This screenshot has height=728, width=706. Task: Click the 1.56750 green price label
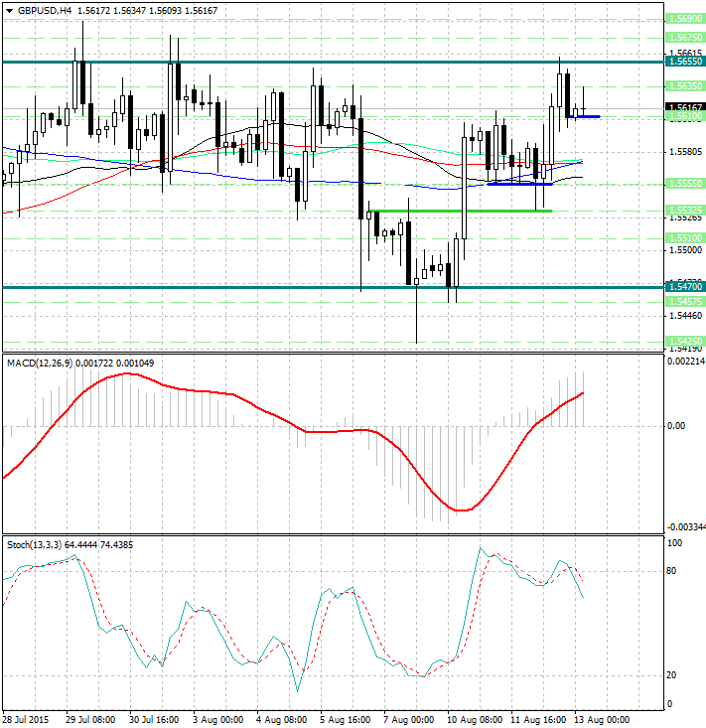(x=684, y=37)
